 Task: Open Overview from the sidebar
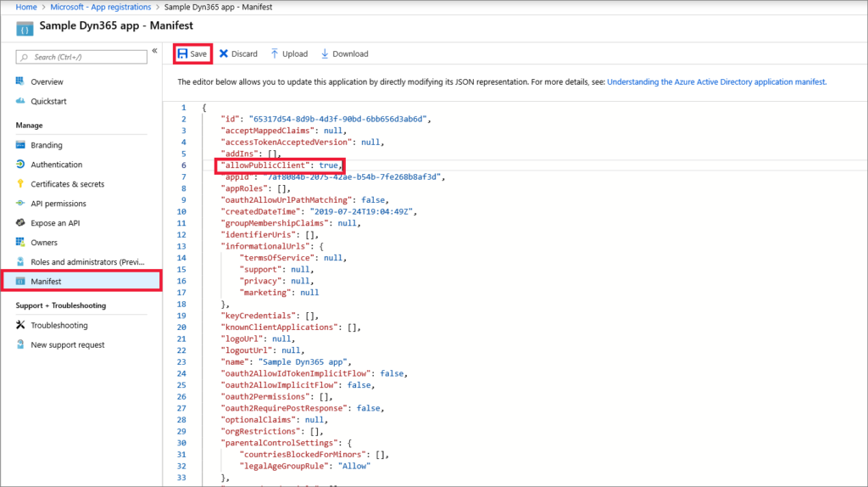coord(47,82)
